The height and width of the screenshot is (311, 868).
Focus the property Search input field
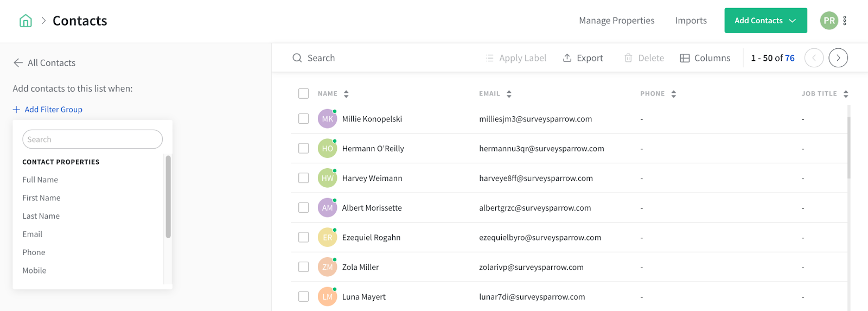click(92, 139)
